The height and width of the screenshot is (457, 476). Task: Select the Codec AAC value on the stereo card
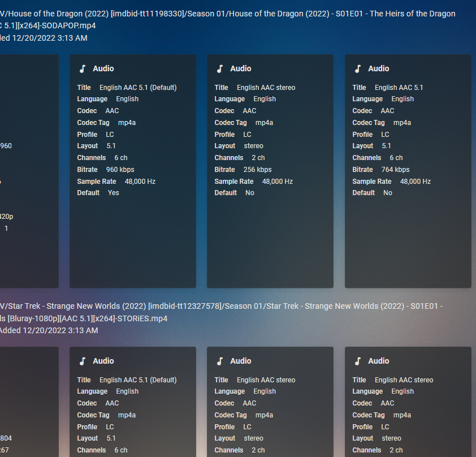[x=249, y=110]
